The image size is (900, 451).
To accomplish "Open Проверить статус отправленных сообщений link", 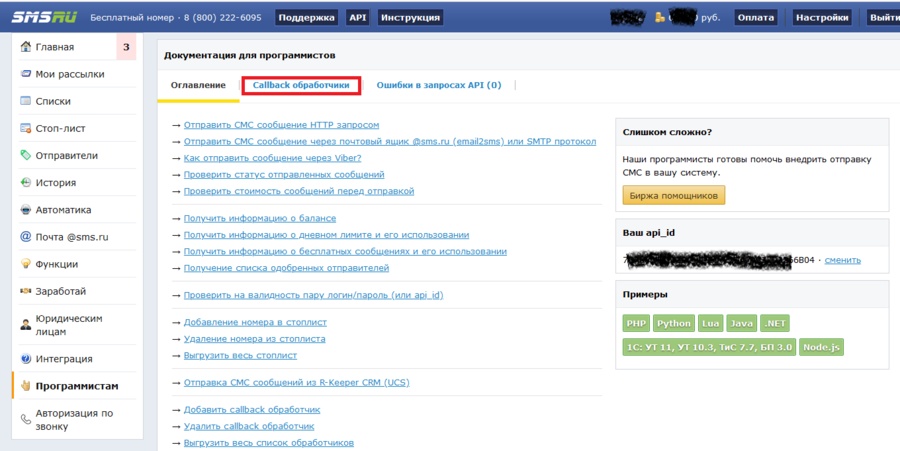I will coord(284,174).
